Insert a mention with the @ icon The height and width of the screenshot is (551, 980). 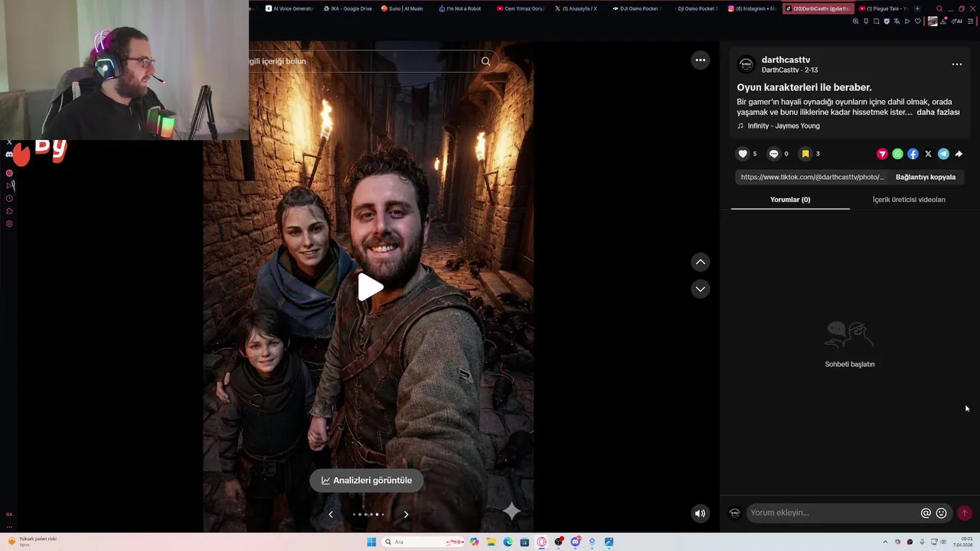tap(926, 514)
